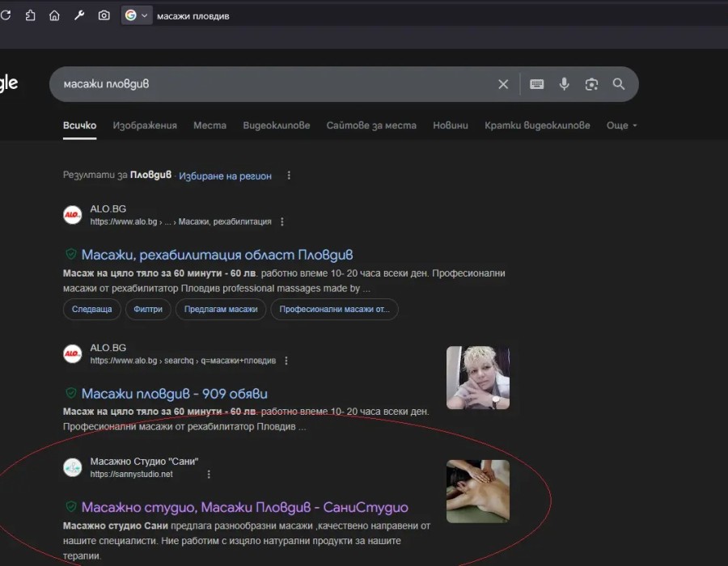The height and width of the screenshot is (566, 728).
Task: Switch to the 'Новини' tab
Action: tap(451, 125)
